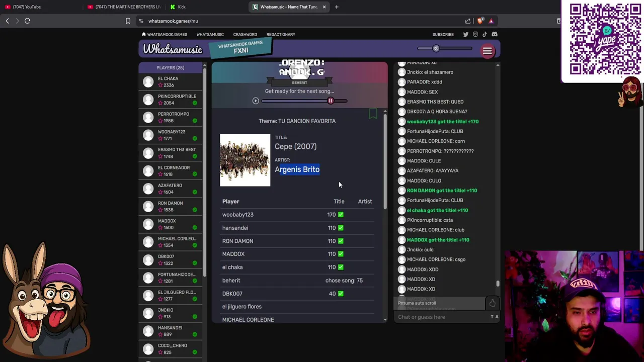Viewport: 644px width, 362px height.
Task: Click the Title toggle T in chat box
Action: [x=492, y=317]
